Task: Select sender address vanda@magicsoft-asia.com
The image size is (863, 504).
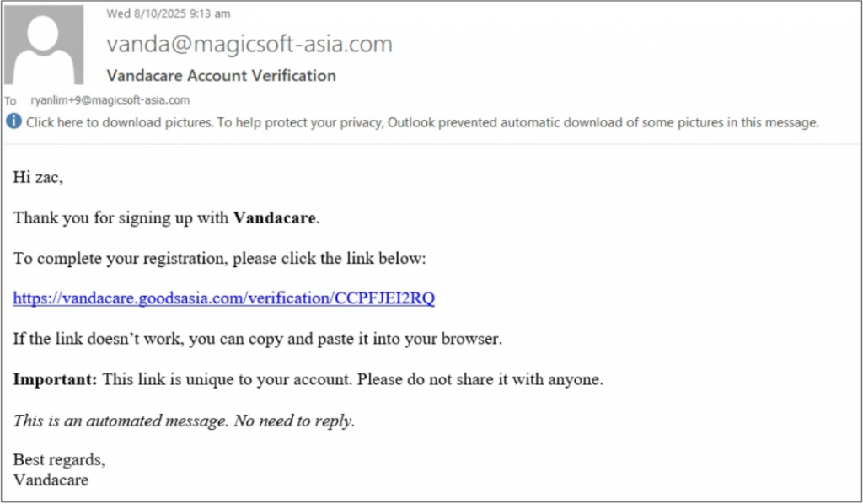Action: point(249,44)
